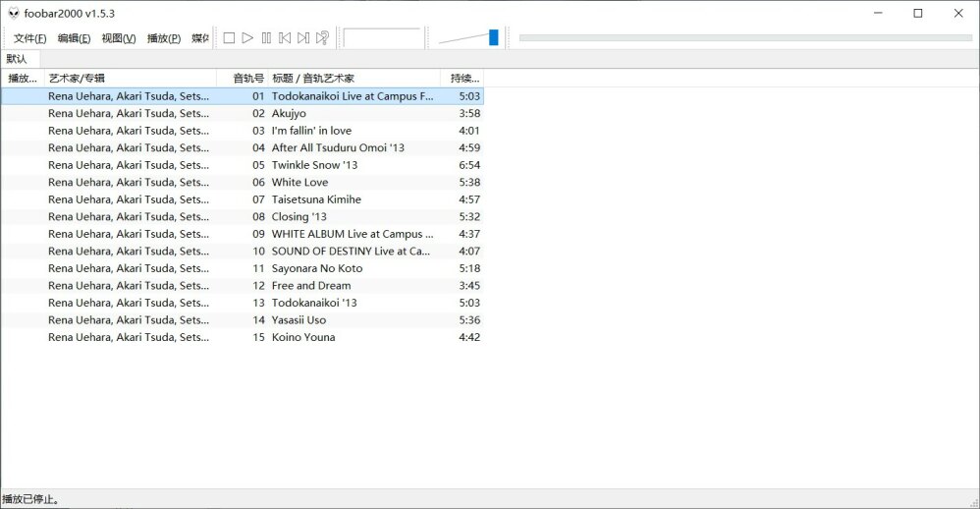Click duration 6:54 of Twinkle Snow
Screen dimensions: 980x509
click(469, 165)
